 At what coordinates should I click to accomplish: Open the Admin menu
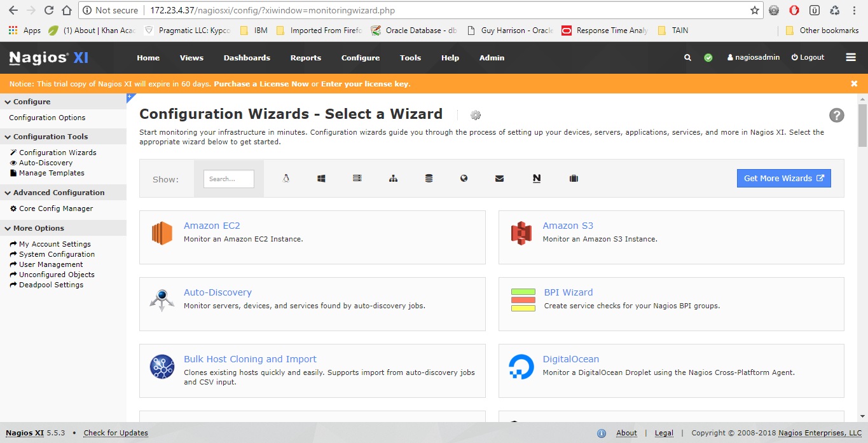(492, 58)
